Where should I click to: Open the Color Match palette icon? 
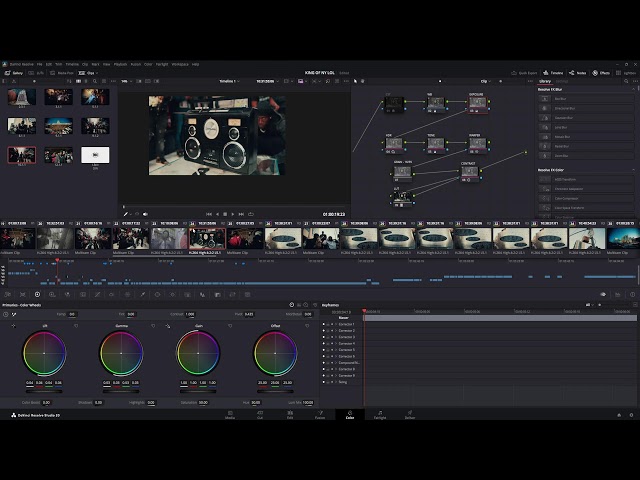(x=22, y=294)
